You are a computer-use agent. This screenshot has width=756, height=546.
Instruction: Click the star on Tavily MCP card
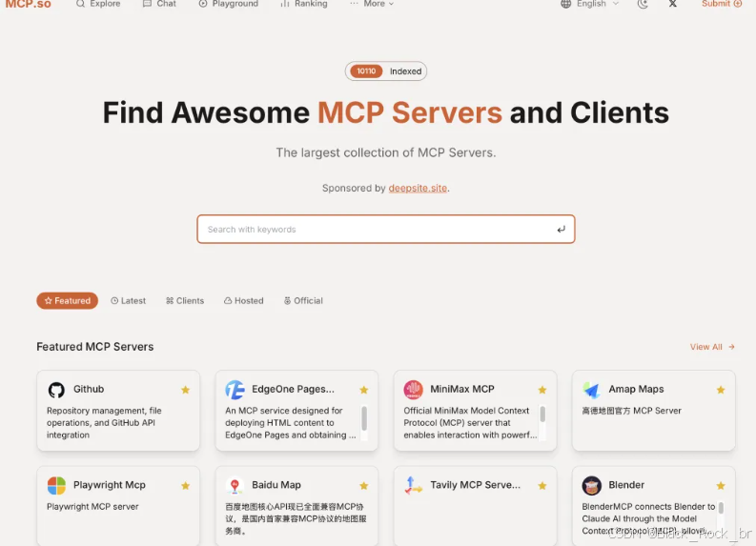click(x=542, y=486)
